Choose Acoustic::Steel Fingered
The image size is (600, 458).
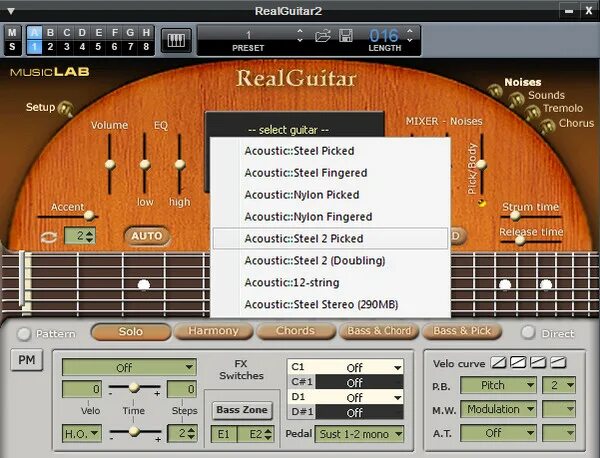[330, 173]
